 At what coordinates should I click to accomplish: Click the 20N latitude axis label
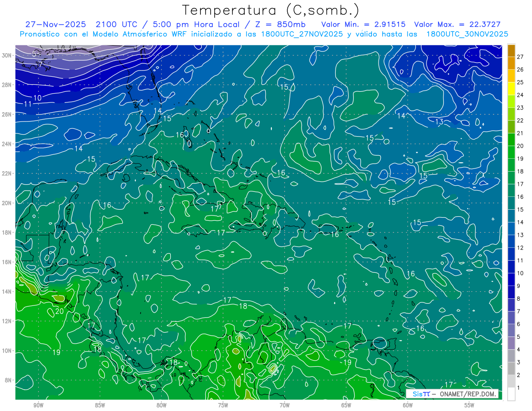7,203
